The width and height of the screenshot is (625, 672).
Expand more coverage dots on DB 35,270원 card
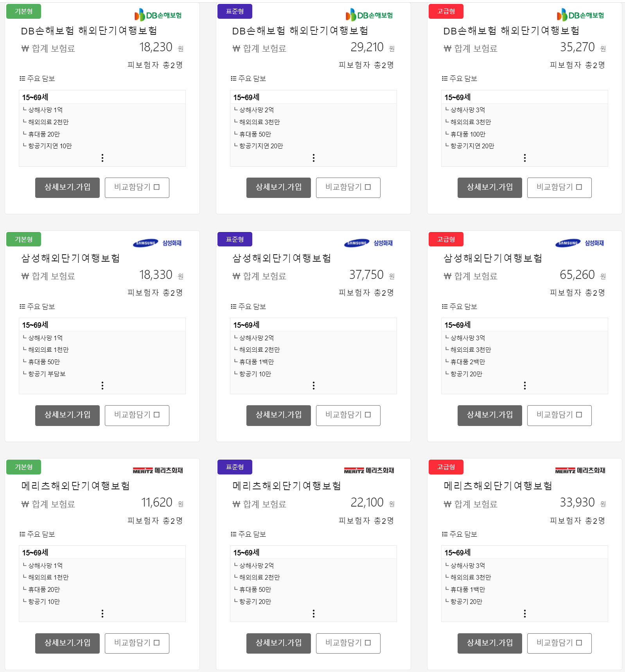(x=525, y=158)
